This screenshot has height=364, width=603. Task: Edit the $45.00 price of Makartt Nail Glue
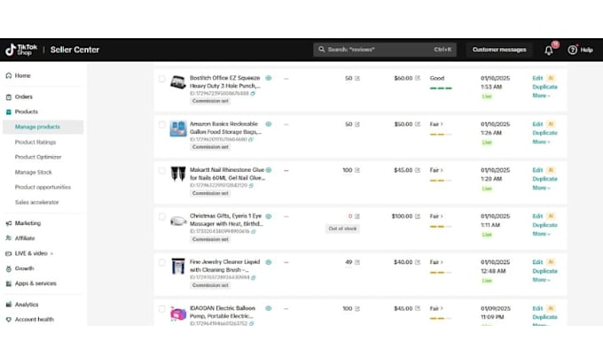[418, 170]
